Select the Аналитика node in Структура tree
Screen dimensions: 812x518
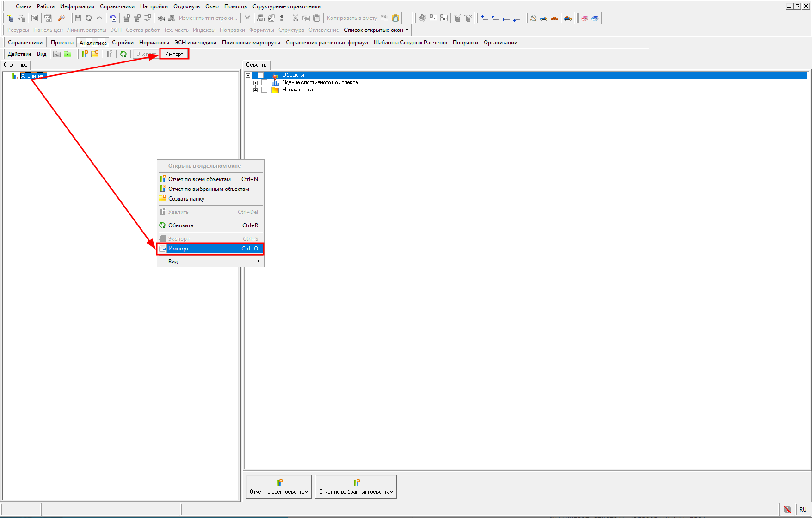point(33,76)
